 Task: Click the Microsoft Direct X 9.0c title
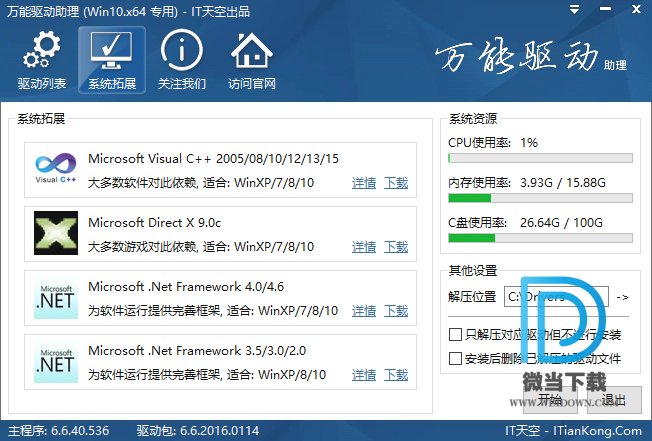(x=154, y=223)
